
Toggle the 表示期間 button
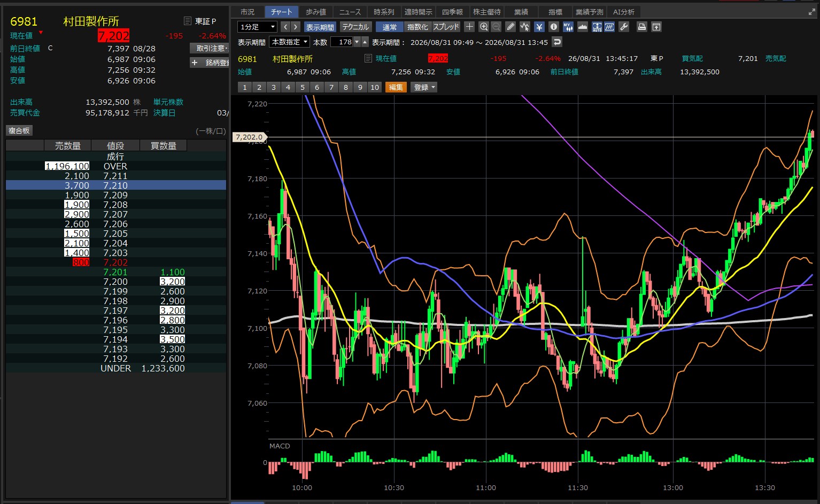point(320,27)
